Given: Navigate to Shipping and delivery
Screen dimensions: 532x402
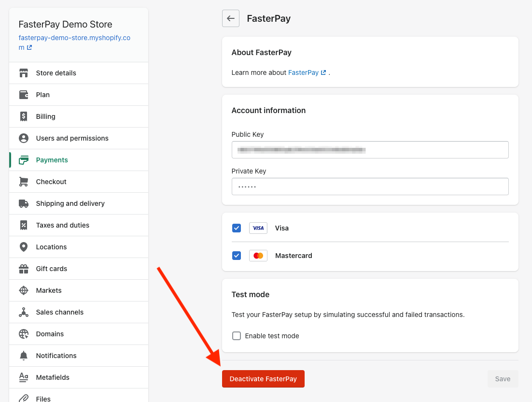Looking at the screenshot, I should pyautogui.click(x=79, y=203).
